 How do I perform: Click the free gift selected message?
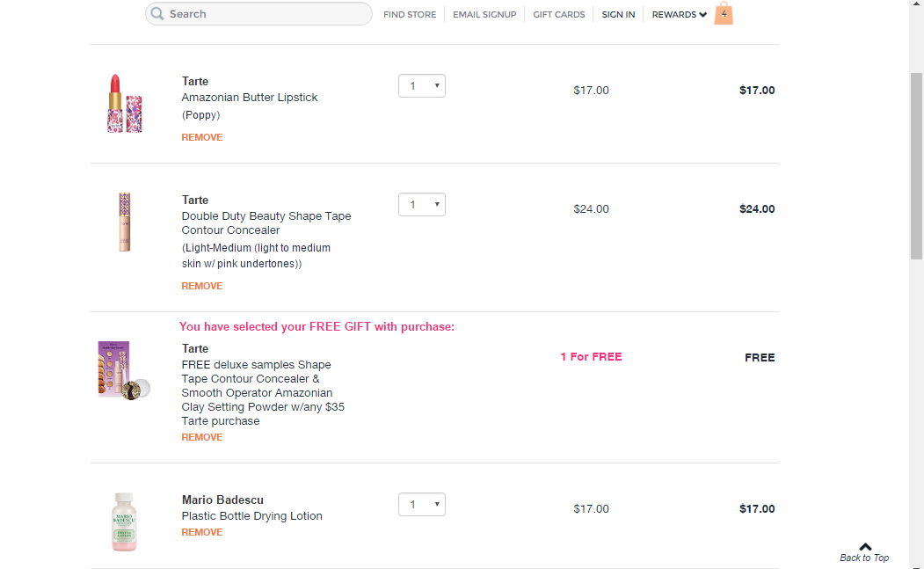pyautogui.click(x=317, y=326)
